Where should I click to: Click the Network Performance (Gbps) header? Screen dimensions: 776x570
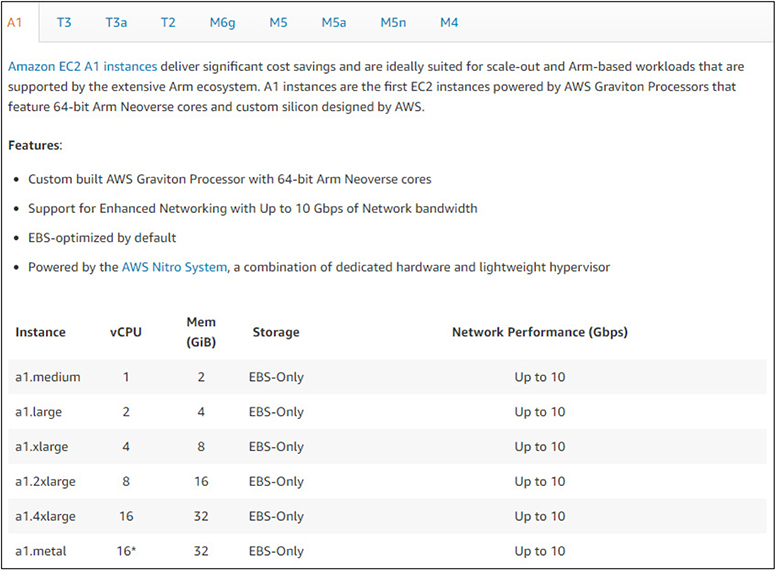pyautogui.click(x=540, y=332)
